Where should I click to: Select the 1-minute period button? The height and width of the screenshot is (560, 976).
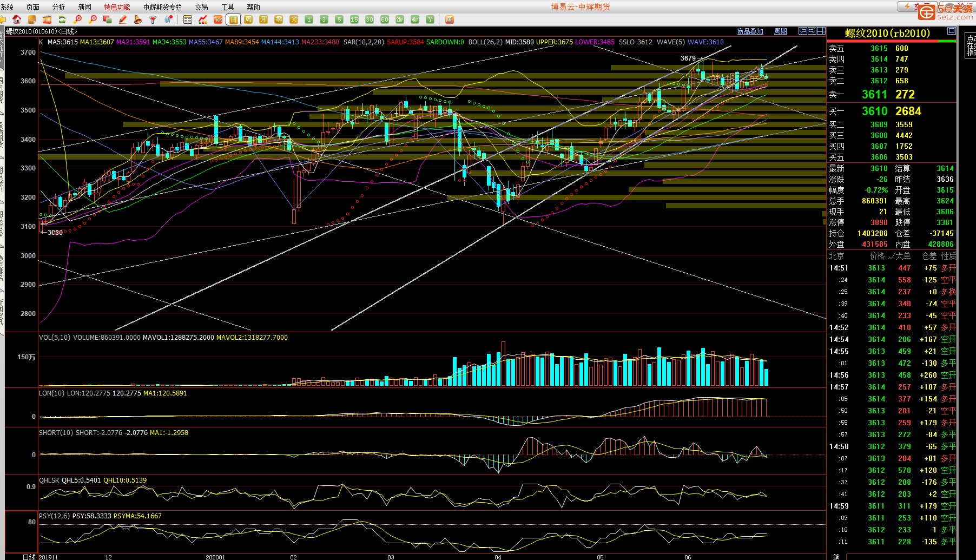(x=309, y=19)
